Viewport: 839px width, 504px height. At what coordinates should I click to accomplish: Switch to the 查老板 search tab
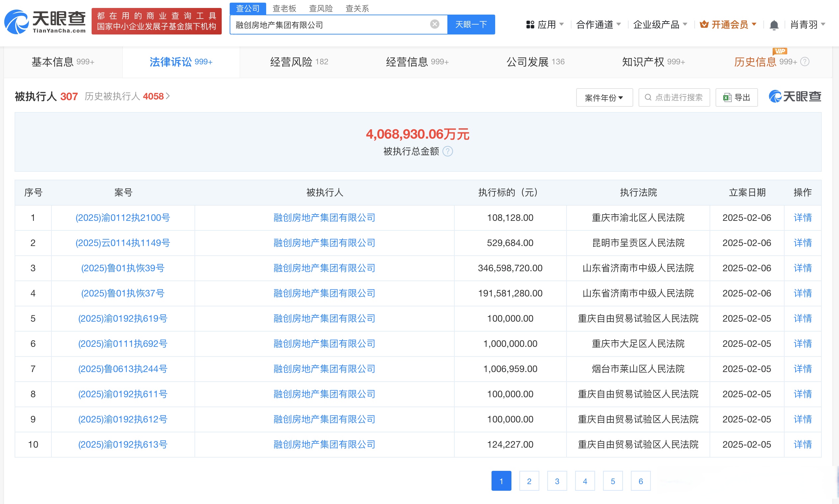(x=285, y=9)
